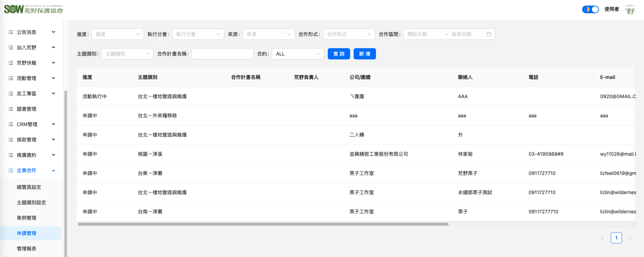Toggle the dark mode switch
The width and height of the screenshot is (644, 257).
pyautogui.click(x=590, y=9)
